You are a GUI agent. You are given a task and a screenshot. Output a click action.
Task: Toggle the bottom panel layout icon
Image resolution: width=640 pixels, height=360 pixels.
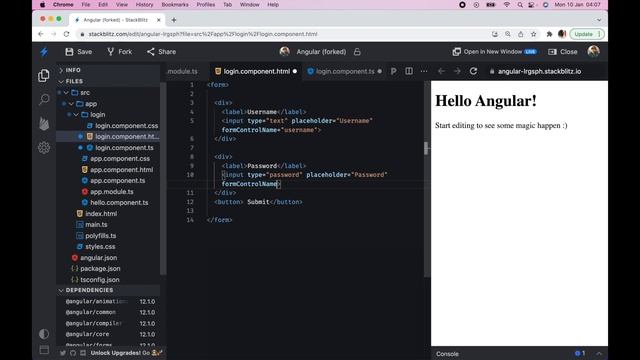(44, 350)
